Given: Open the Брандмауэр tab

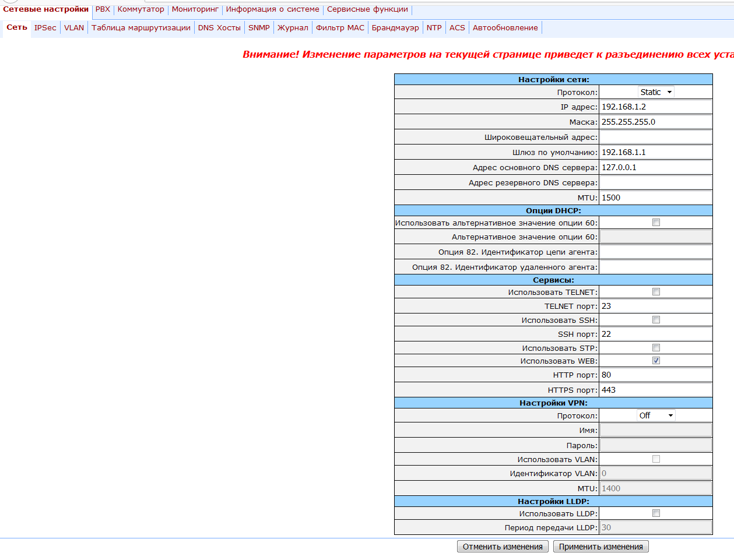Looking at the screenshot, I should [x=395, y=27].
